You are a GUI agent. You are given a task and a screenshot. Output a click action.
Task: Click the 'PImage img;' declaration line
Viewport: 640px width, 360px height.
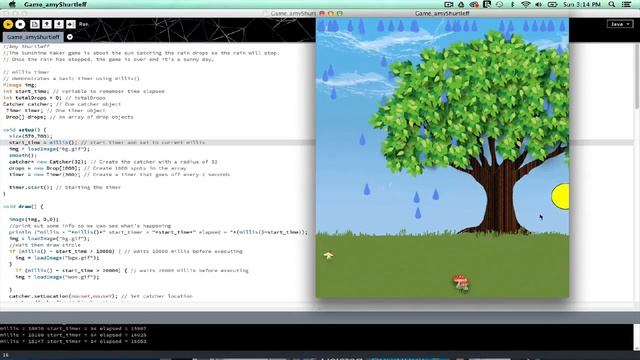(x=20, y=85)
